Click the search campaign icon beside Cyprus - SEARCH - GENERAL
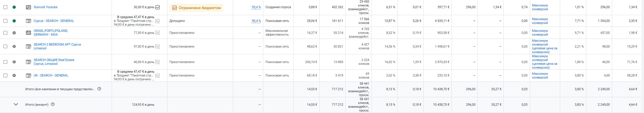Image resolution: width=644 pixels, height=113 pixels. pos(28,21)
